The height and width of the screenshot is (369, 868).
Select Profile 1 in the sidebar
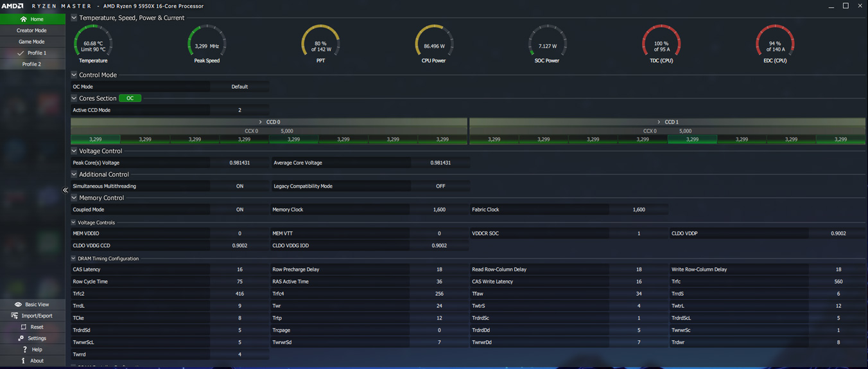[32, 53]
